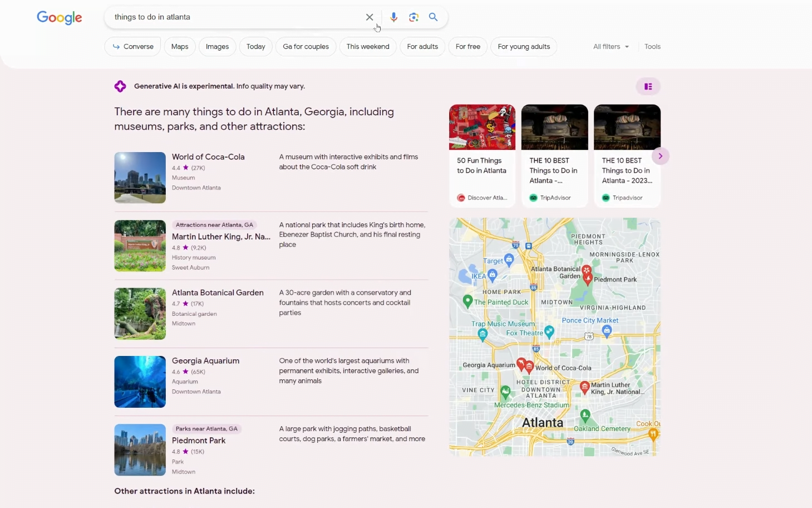Switch to the Maps tab
Image resolution: width=812 pixels, height=508 pixels.
point(180,47)
